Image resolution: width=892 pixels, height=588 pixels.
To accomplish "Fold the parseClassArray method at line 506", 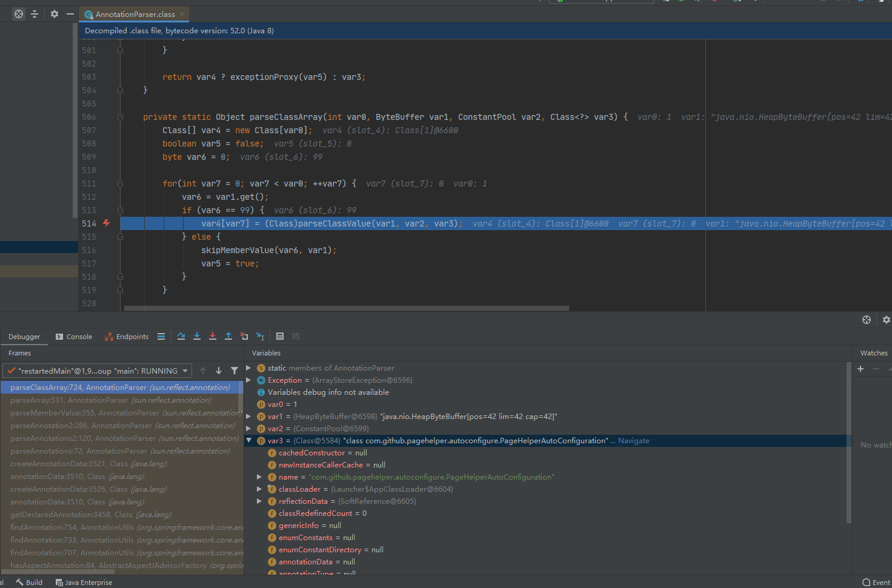I will [x=120, y=117].
